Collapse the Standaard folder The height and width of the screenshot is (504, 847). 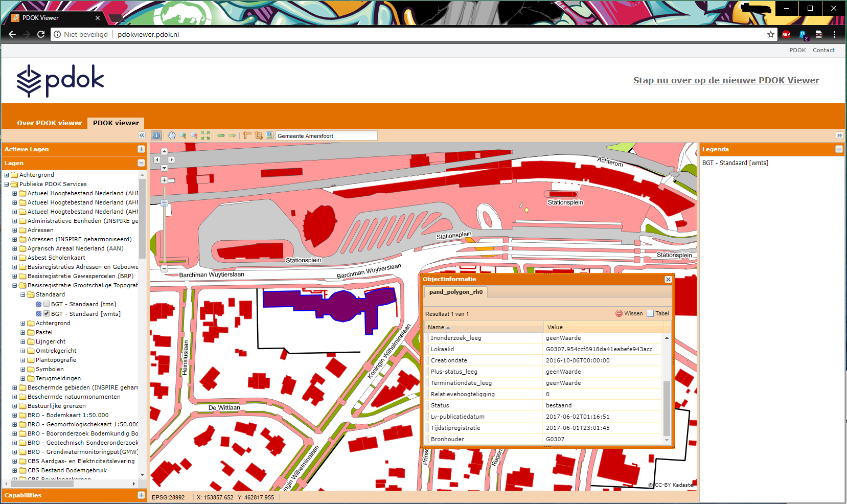pyautogui.click(x=22, y=295)
